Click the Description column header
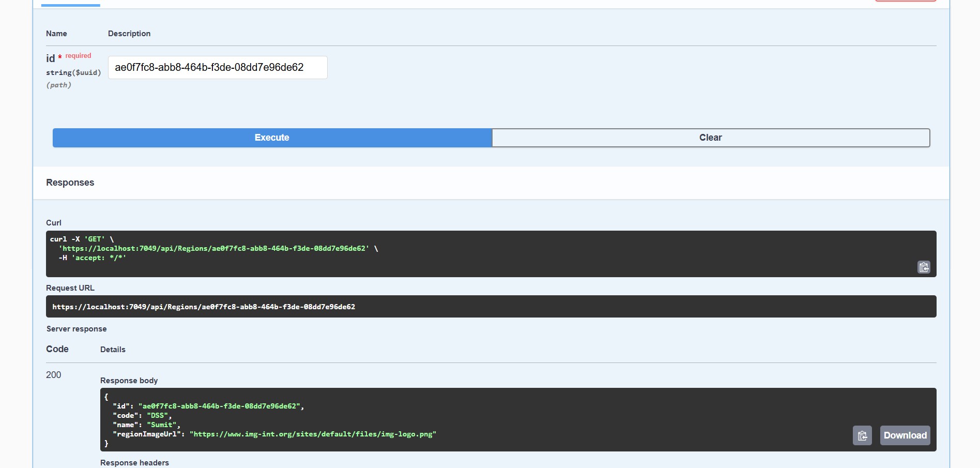Image resolution: width=980 pixels, height=468 pixels. 129,34
